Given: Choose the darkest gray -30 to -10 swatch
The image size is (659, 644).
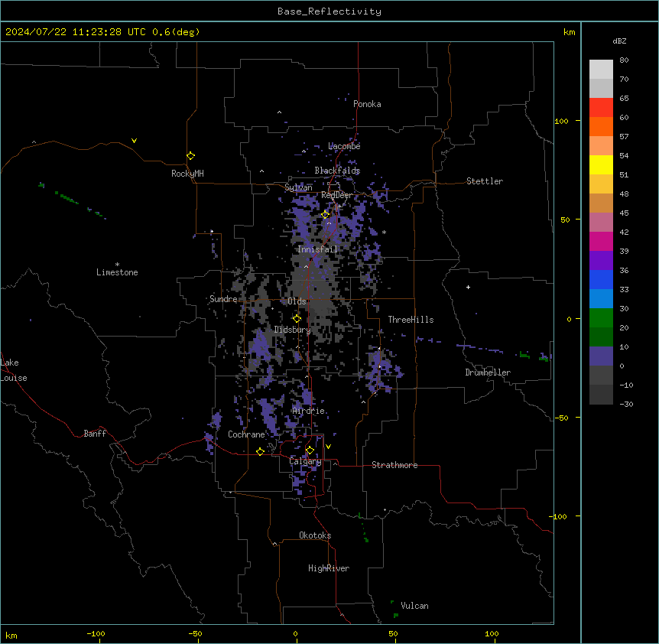Looking at the screenshot, I should click(601, 395).
